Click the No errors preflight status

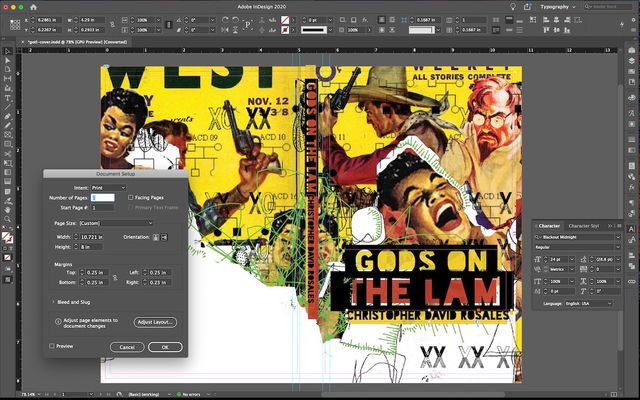click(188, 395)
